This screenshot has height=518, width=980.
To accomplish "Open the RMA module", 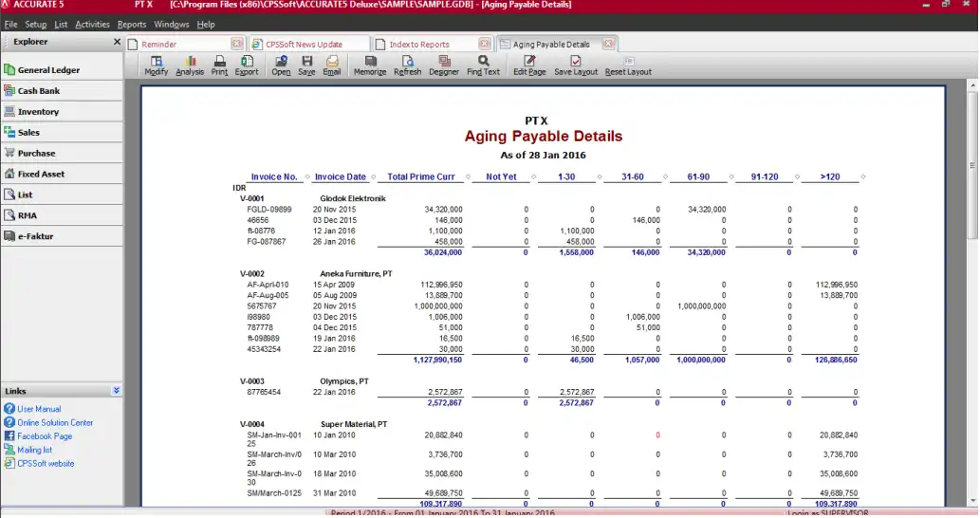I will pyautogui.click(x=62, y=215).
